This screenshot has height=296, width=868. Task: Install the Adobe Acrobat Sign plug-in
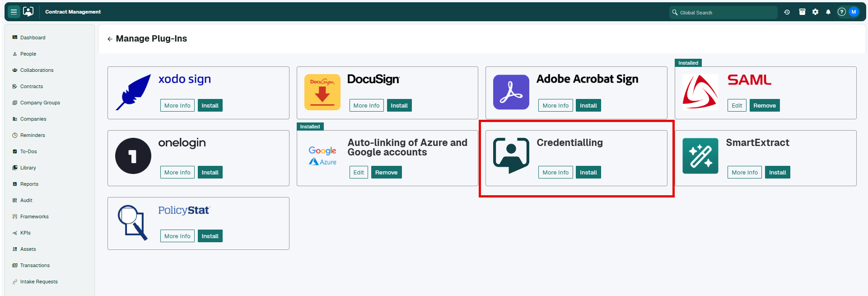pos(588,105)
